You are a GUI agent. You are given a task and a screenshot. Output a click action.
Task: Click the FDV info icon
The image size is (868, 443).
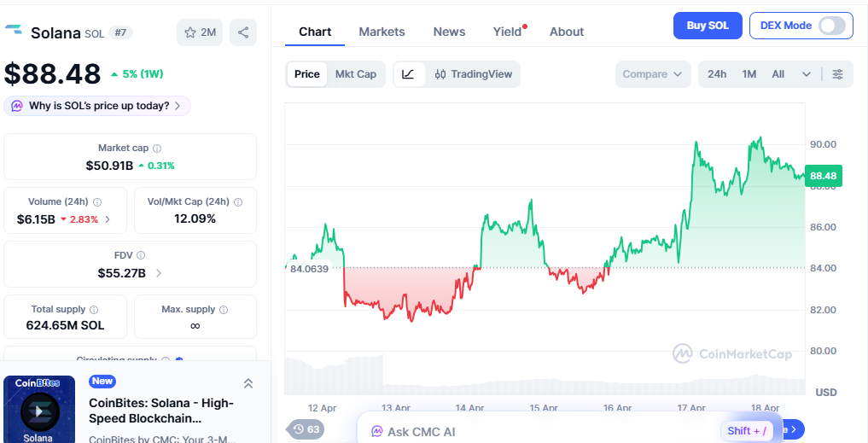(141, 255)
